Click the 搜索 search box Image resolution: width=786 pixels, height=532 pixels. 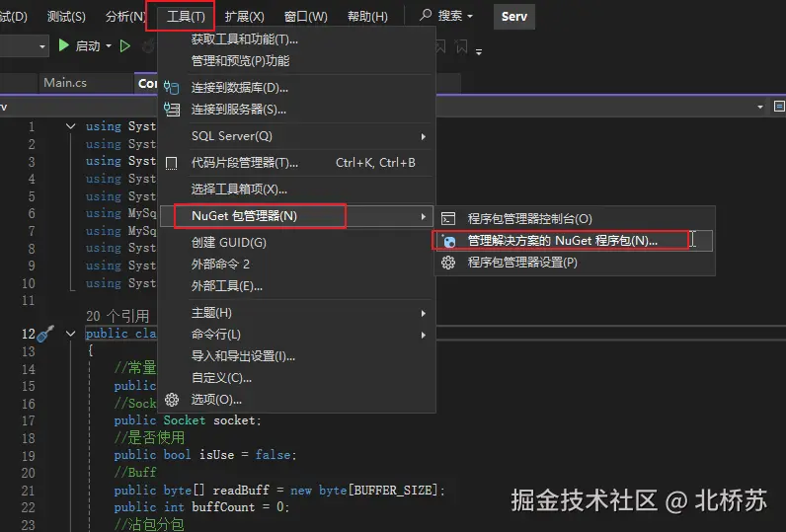click(446, 16)
